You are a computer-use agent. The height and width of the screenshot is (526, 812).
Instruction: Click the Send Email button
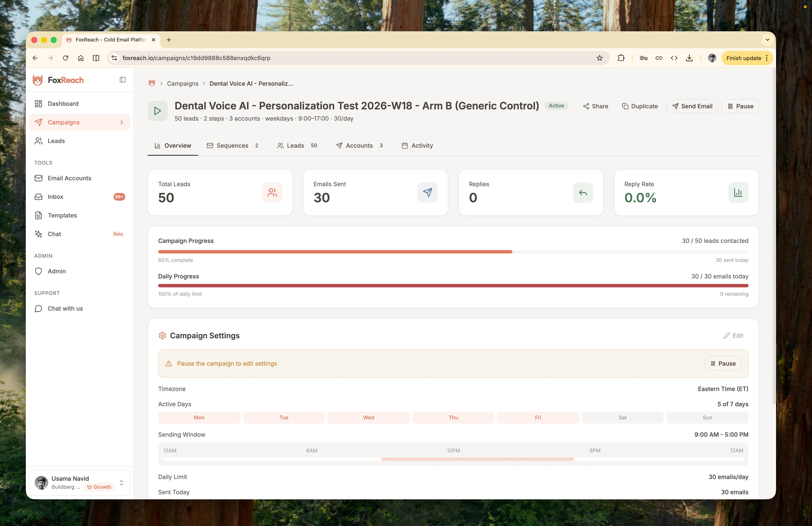coord(692,106)
